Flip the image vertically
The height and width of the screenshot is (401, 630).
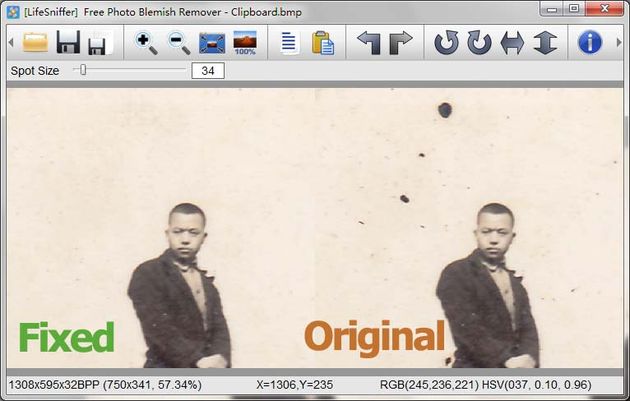click(x=545, y=43)
